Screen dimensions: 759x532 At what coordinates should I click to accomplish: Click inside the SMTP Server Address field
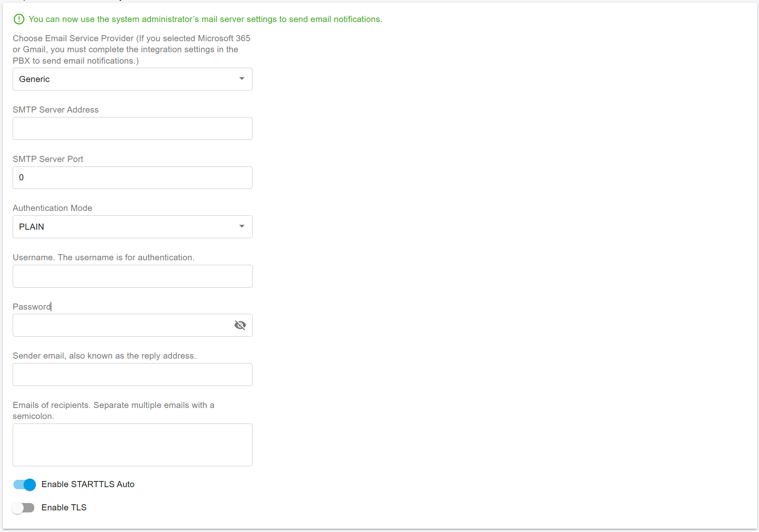pos(132,129)
